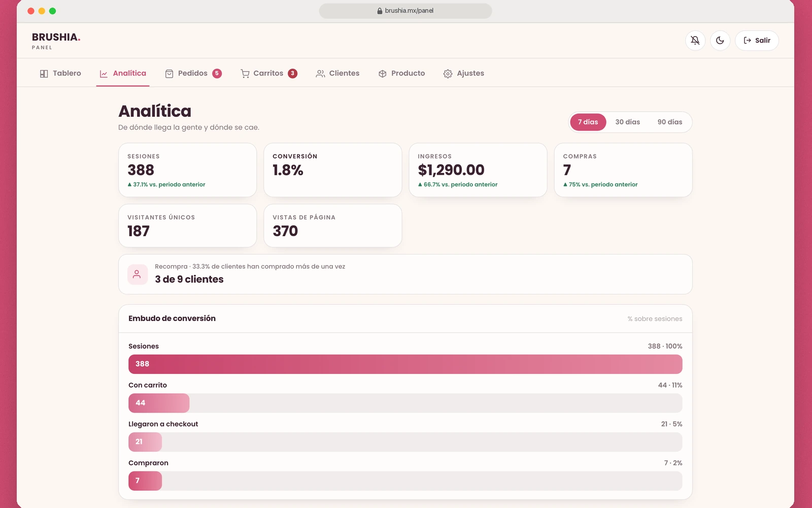
Task: Click the '21 · 5%' funnel value
Action: [671, 424]
